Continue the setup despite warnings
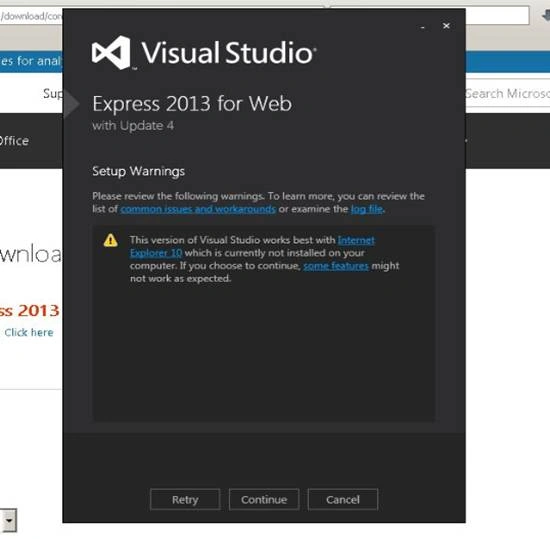 click(x=264, y=499)
